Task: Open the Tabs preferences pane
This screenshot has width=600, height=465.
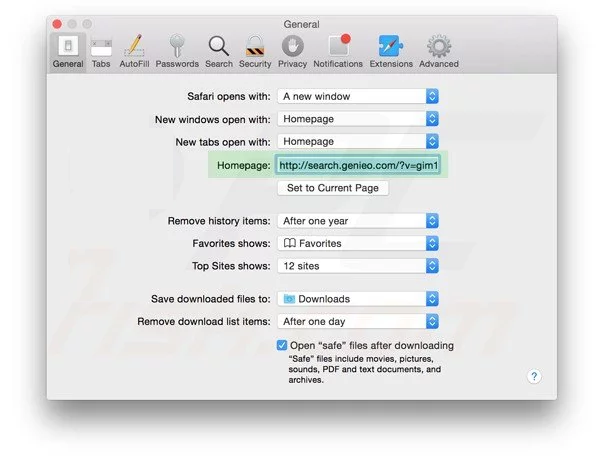Action: [x=101, y=52]
